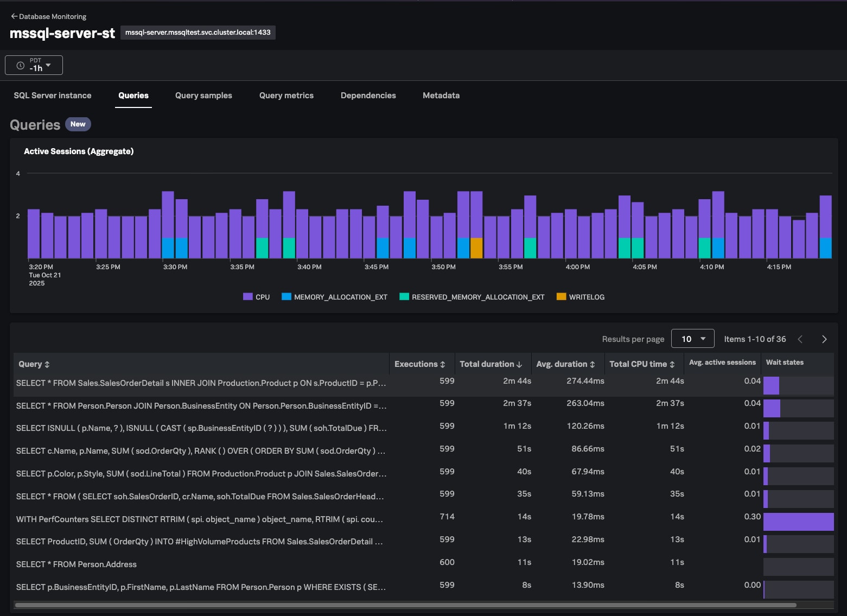Toggle CPU series in chart legend

pos(257,297)
